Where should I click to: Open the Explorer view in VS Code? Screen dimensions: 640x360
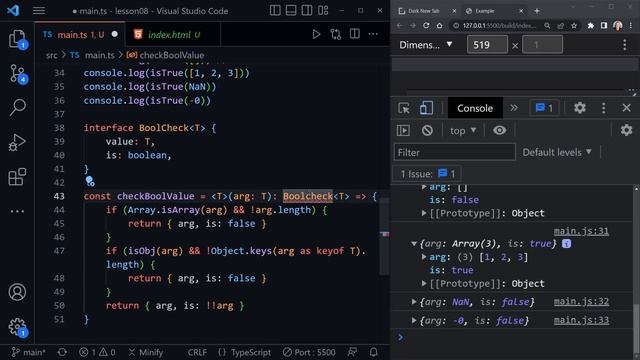pos(17,39)
